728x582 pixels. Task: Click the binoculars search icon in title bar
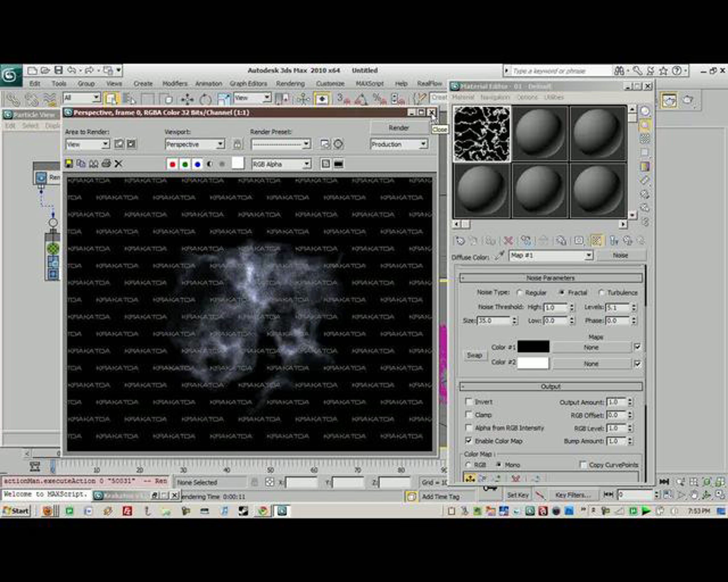pos(619,71)
